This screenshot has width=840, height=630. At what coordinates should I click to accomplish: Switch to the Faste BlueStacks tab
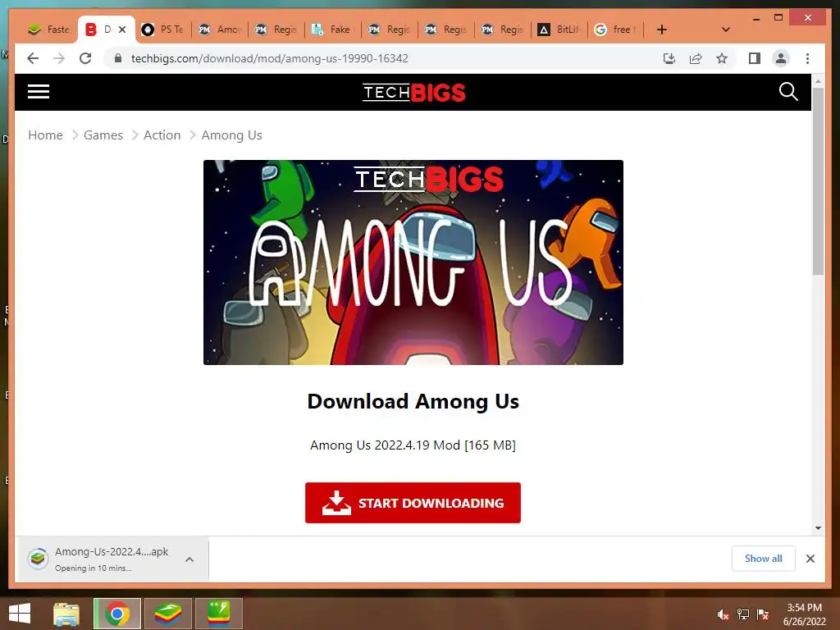[49, 30]
